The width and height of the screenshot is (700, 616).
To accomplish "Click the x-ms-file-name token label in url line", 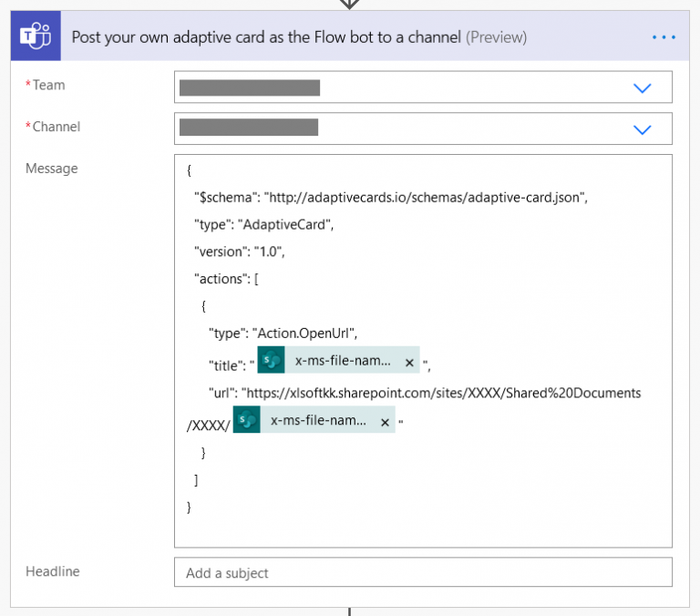I will click(x=318, y=421).
